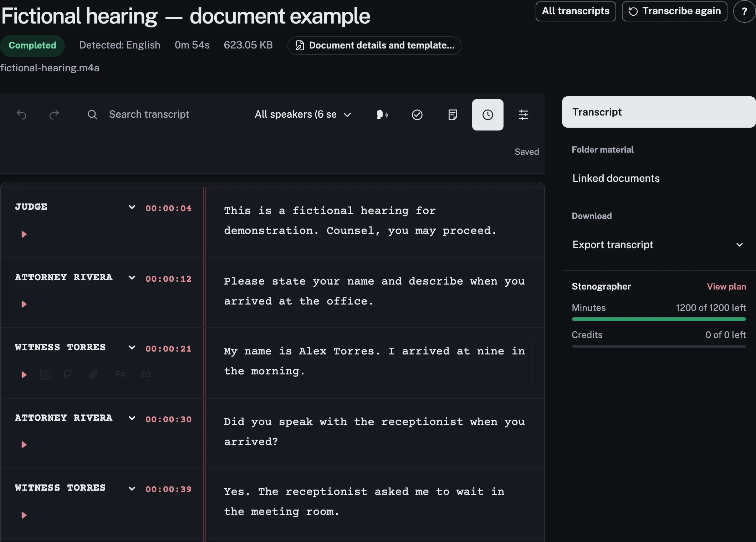Open speaker dropdown for Witness Torres at 00:00:21
Image resolution: width=756 pixels, height=542 pixels.
click(x=132, y=347)
